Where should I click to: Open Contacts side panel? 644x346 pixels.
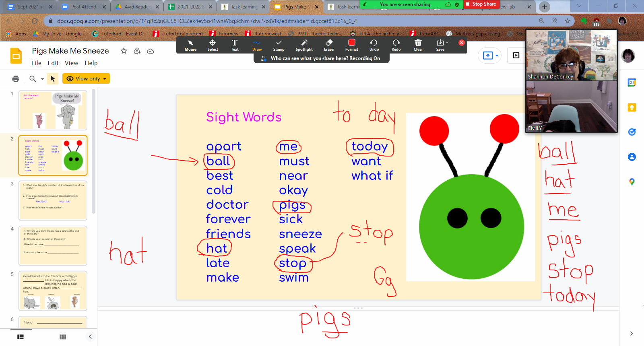pos(632,157)
